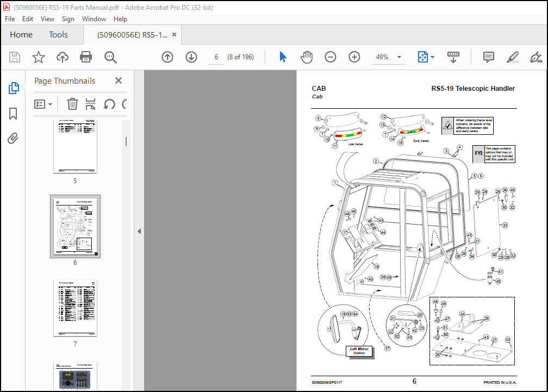Select the arrow selection tool

[x=283, y=57]
